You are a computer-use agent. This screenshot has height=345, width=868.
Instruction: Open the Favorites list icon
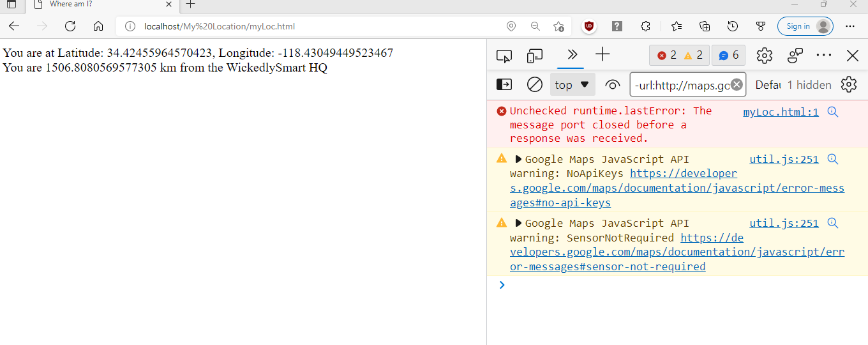(x=677, y=26)
